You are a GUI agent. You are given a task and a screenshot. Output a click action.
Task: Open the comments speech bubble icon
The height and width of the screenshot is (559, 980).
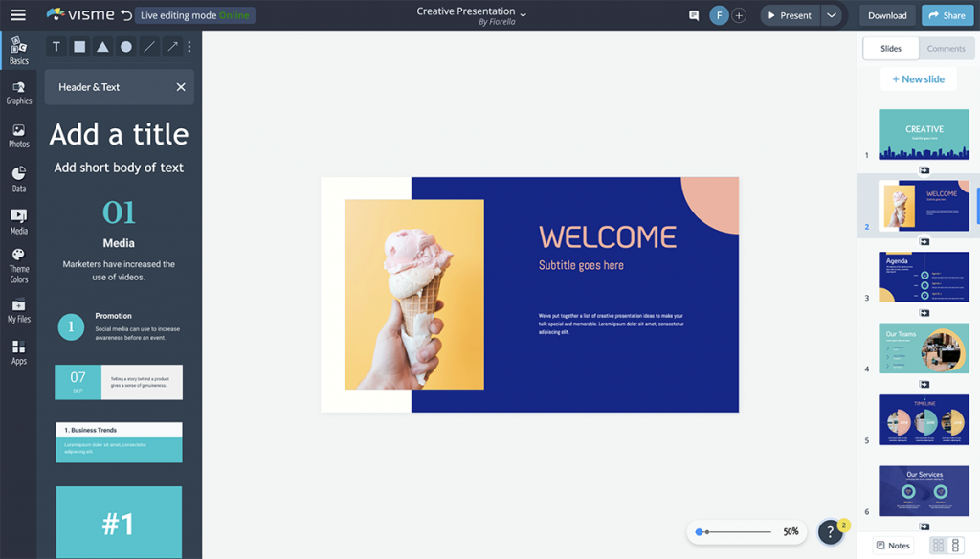coord(694,15)
